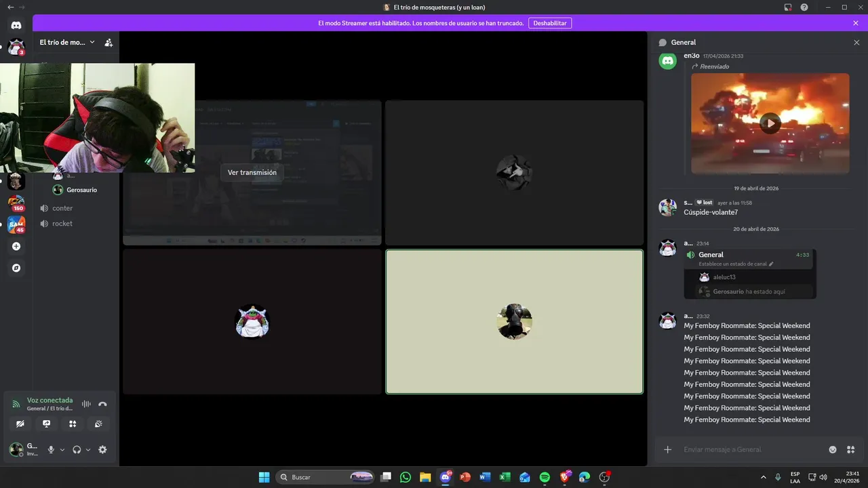Expand microphone input options arrow

click(62, 449)
